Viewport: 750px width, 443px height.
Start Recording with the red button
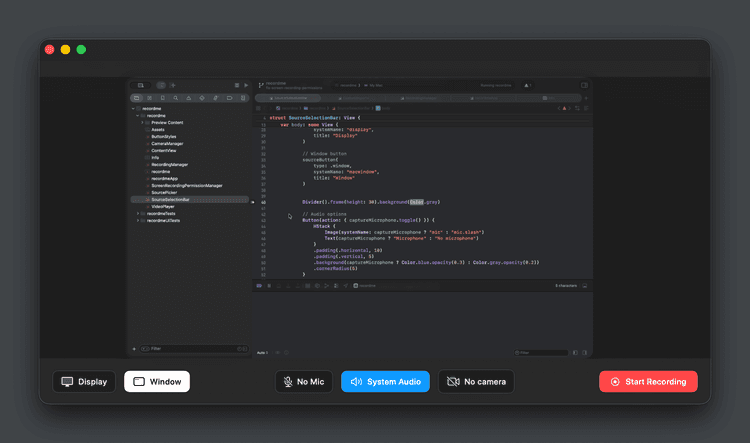[648, 381]
